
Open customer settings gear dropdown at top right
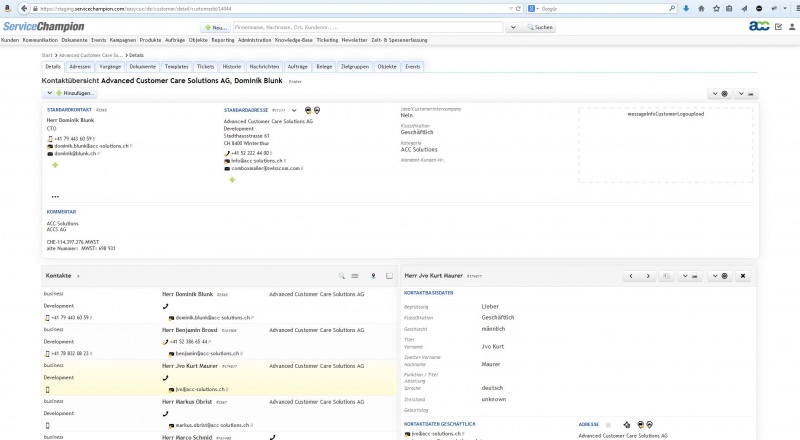coord(720,93)
